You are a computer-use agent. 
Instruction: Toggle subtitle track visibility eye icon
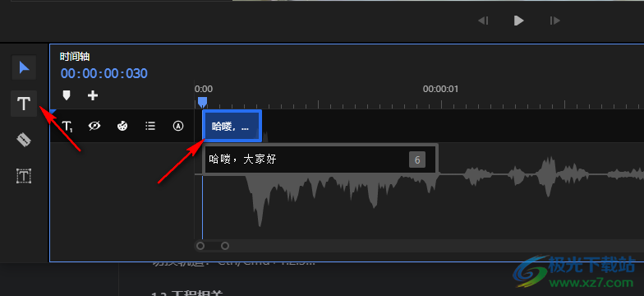(94, 127)
